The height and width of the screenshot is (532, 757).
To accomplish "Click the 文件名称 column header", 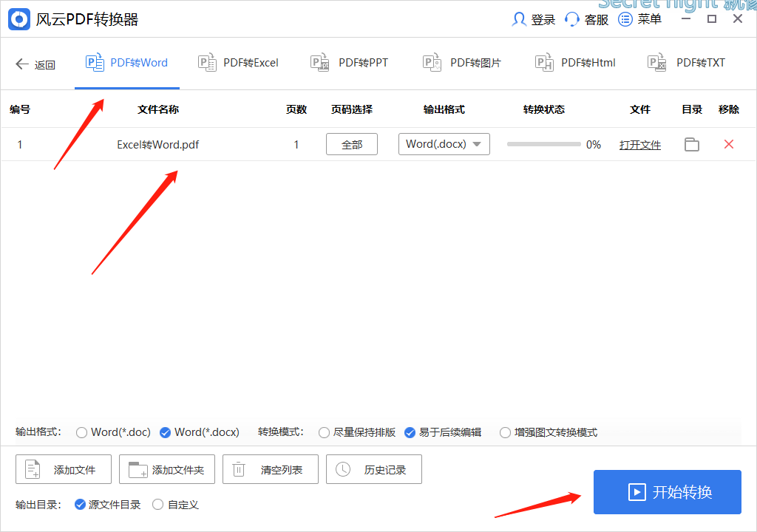I will [158, 109].
